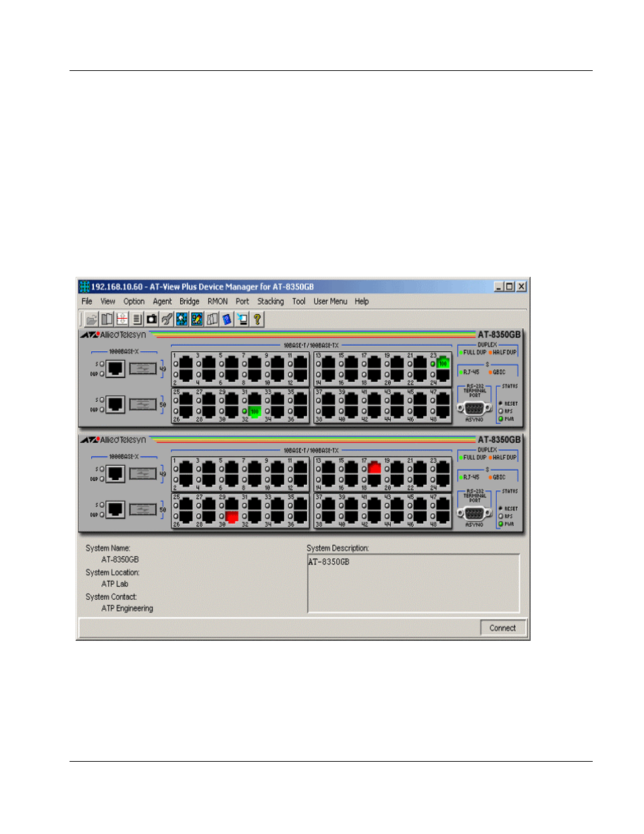Click the ATP Engineering system contact value

[128, 608]
